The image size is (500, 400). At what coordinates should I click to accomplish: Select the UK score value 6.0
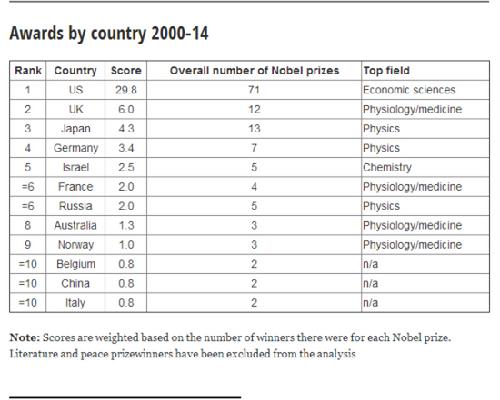[x=126, y=109]
